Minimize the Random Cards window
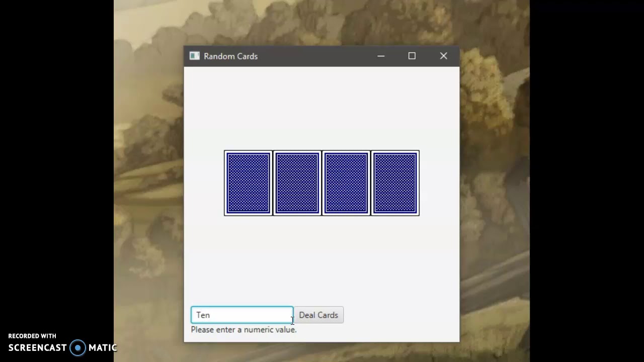The height and width of the screenshot is (362, 644). [x=381, y=56]
